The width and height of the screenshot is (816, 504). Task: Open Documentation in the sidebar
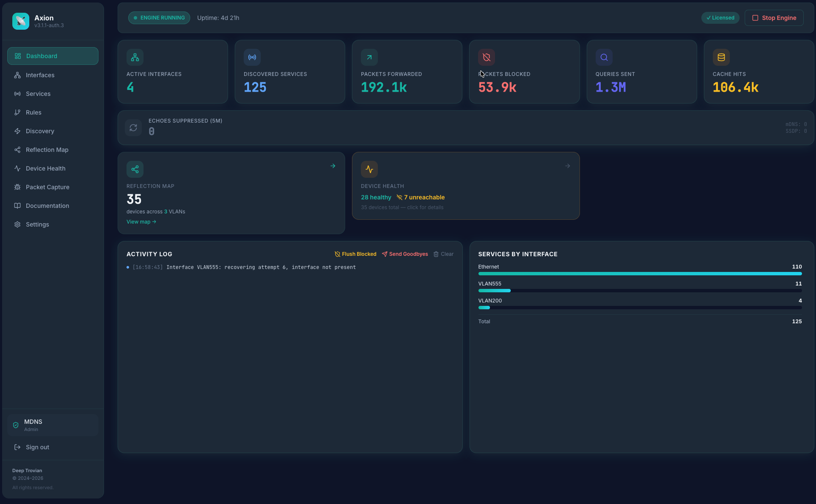coord(53,206)
